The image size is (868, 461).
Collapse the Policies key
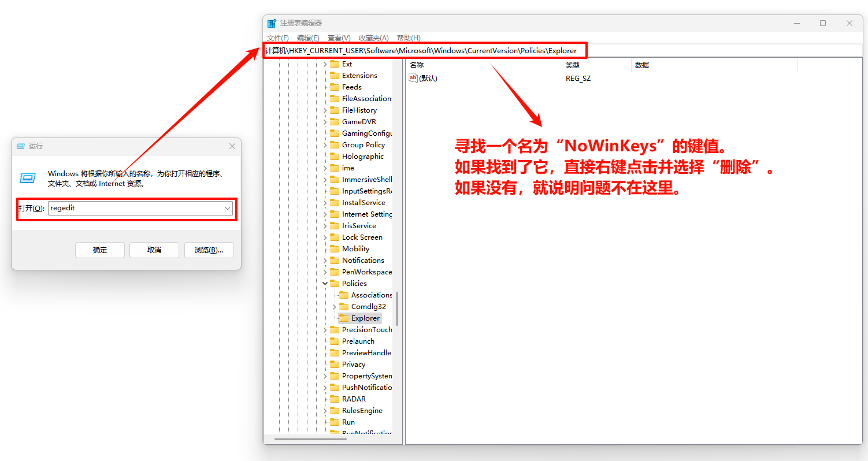click(x=326, y=283)
